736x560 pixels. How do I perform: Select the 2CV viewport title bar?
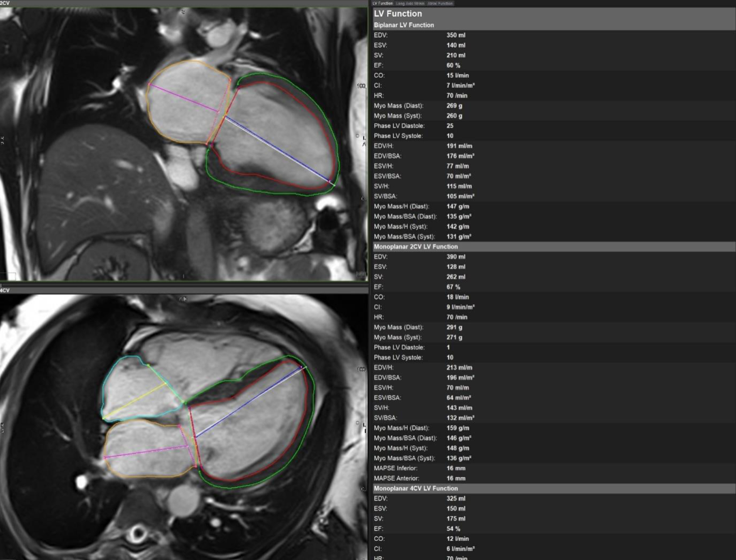coord(183,3)
